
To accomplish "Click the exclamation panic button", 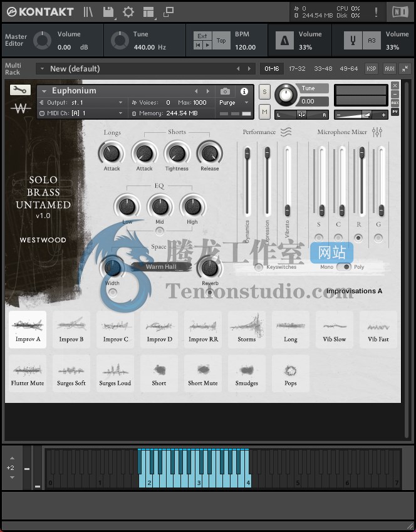I will coord(376,12).
